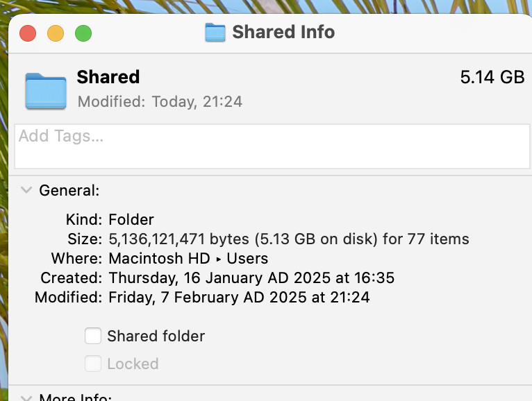This screenshot has height=401, width=532.
Task: Click the small folder icon in title bar
Action: click(x=215, y=33)
